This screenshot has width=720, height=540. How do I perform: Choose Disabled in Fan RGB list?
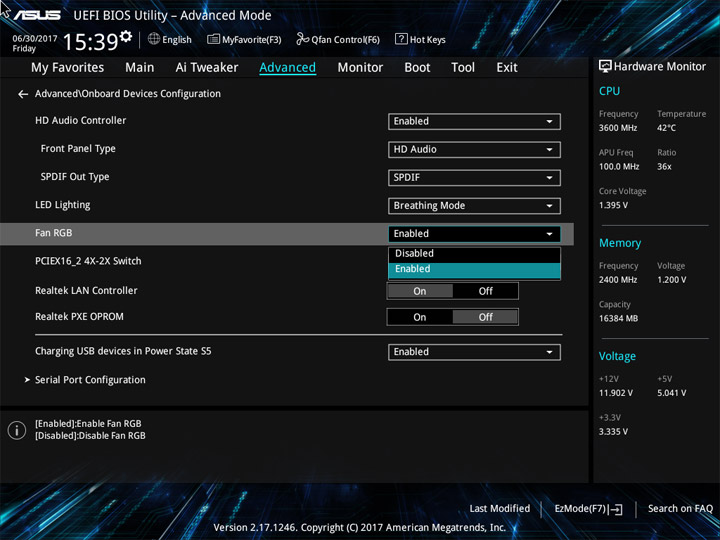[474, 253]
